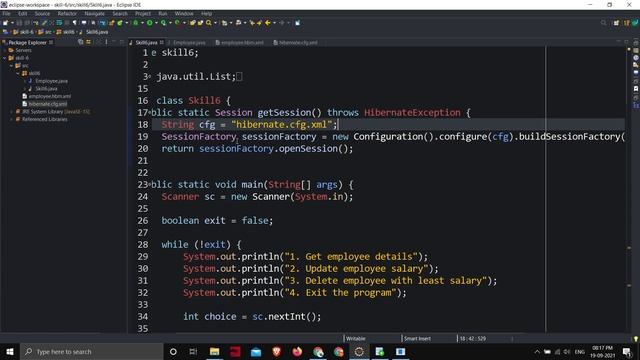
Task: Click the Quick Access search magnifier
Action: pos(604,23)
